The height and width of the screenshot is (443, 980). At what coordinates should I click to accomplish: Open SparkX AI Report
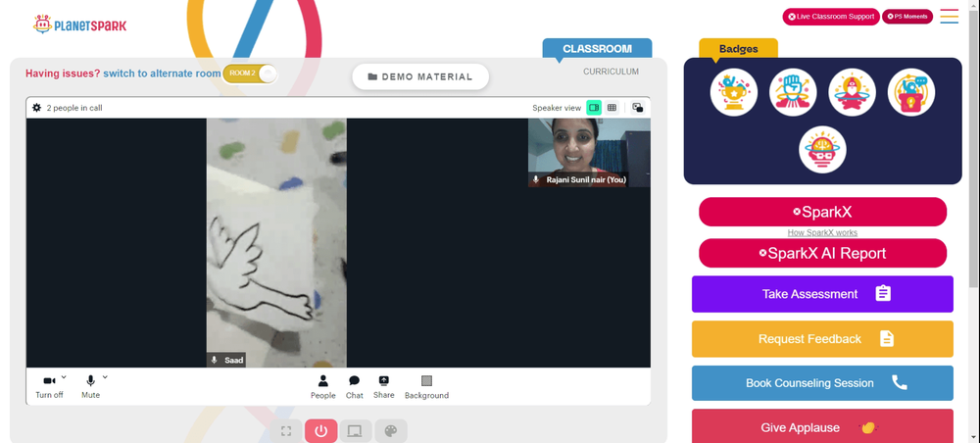click(822, 253)
